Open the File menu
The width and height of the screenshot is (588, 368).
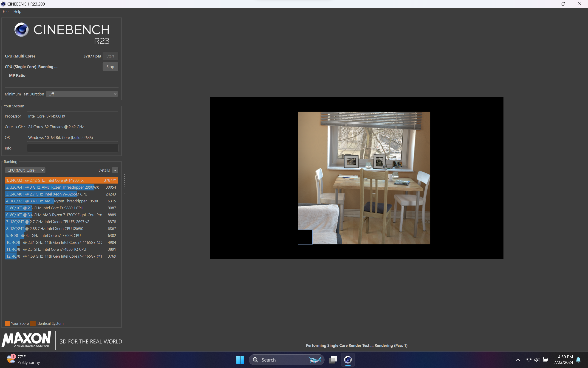pyautogui.click(x=6, y=11)
